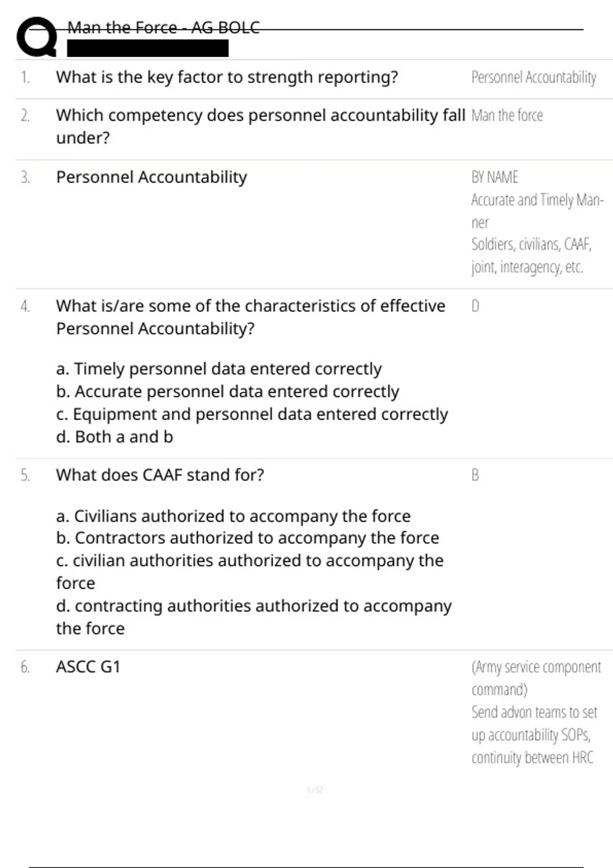The image size is (613, 868).
Task: Select question 2 about competency
Action: click(261, 126)
